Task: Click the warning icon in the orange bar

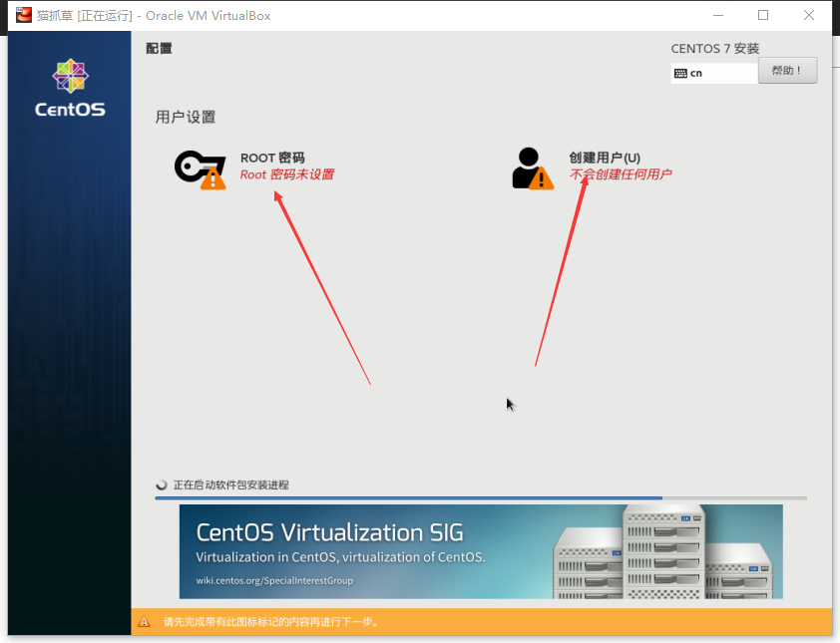Action: tap(144, 622)
